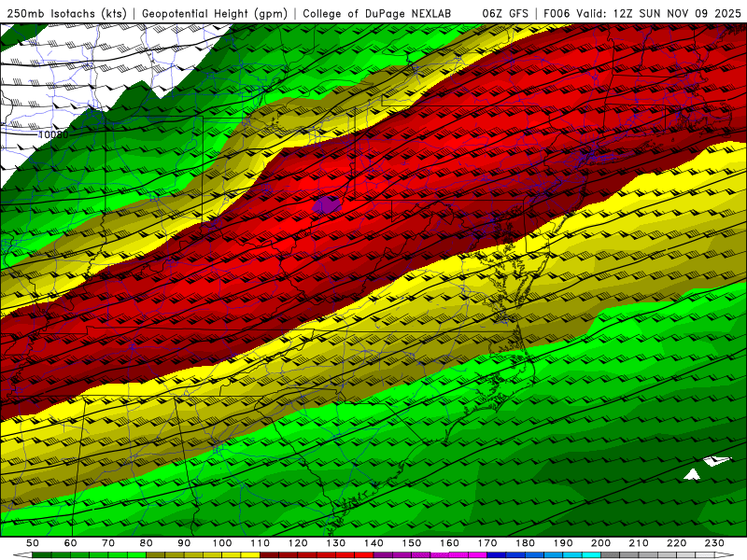747x560 pixels.
Task: Click the bright yellow color bar segment left of 110
Action: pyautogui.click(x=250, y=555)
